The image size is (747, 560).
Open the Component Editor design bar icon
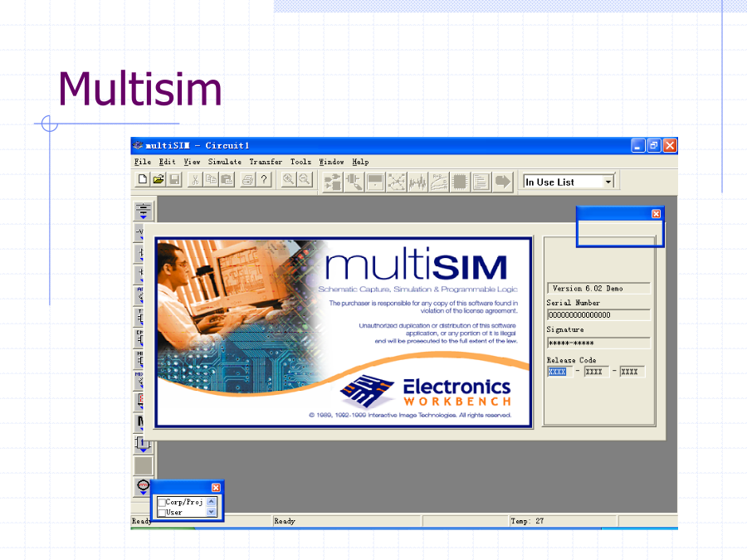[x=354, y=182]
